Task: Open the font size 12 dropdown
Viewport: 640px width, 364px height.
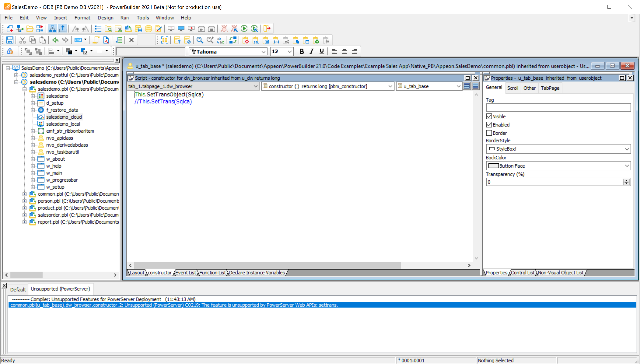Action: coord(289,52)
